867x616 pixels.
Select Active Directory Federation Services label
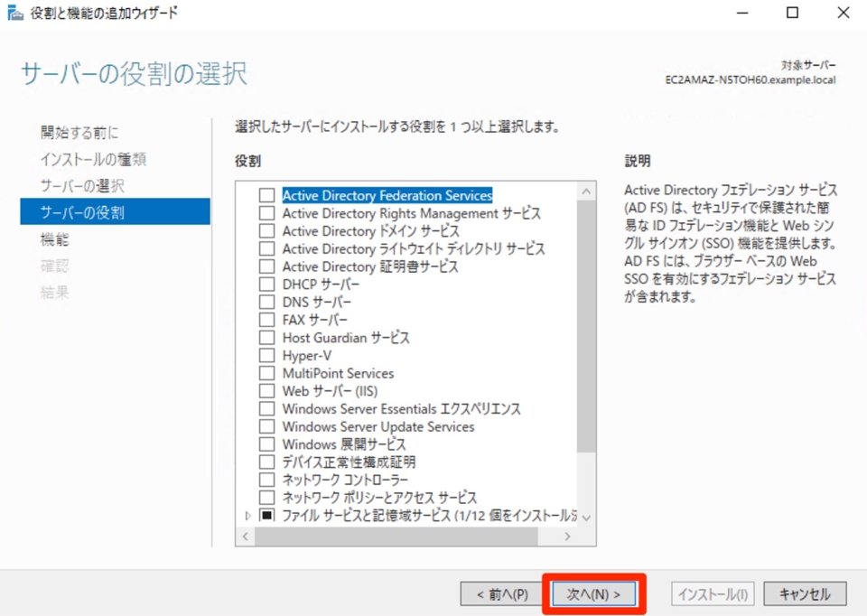[387, 195]
